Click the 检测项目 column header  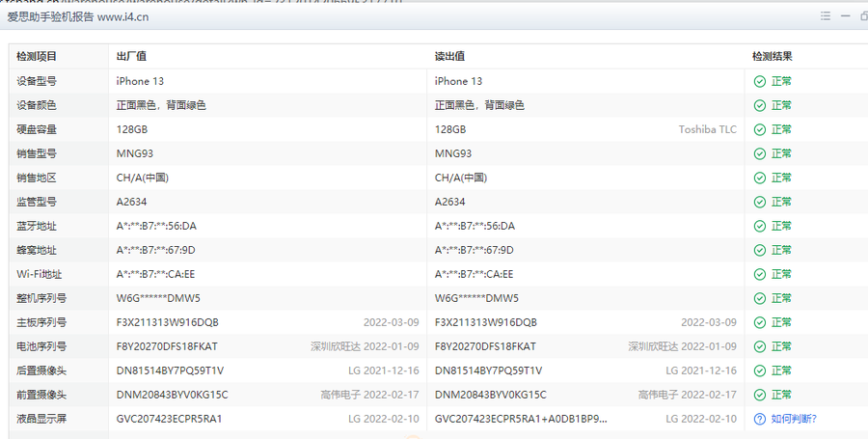37,57
